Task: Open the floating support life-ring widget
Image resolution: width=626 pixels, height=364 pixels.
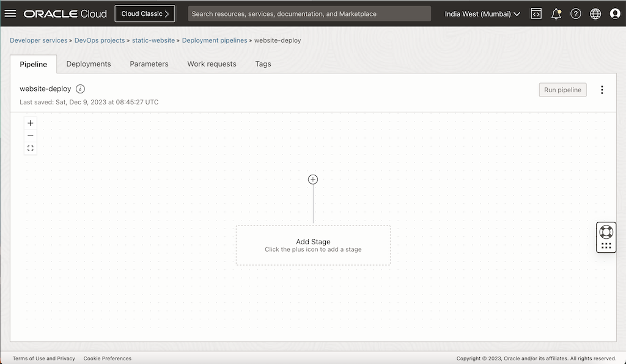Action: [606, 233]
